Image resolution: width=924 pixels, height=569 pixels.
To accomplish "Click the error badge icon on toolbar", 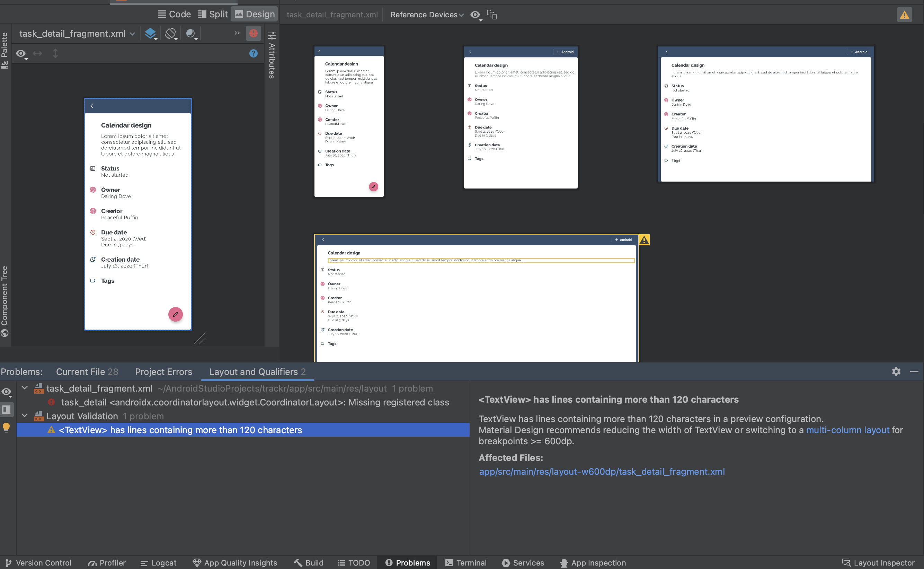I will coord(254,33).
